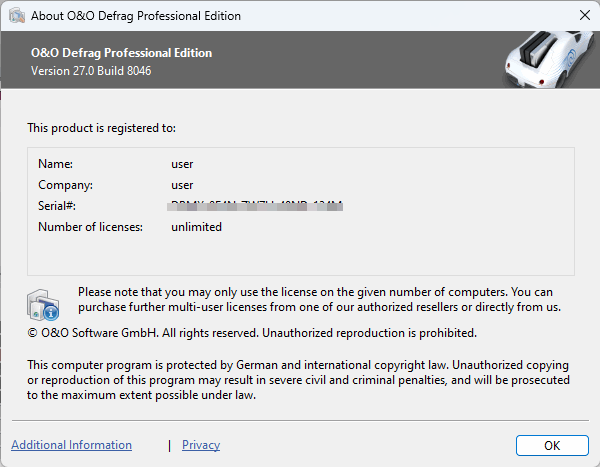Click the car logo in header banner
This screenshot has height=467, width=600.
click(x=541, y=61)
